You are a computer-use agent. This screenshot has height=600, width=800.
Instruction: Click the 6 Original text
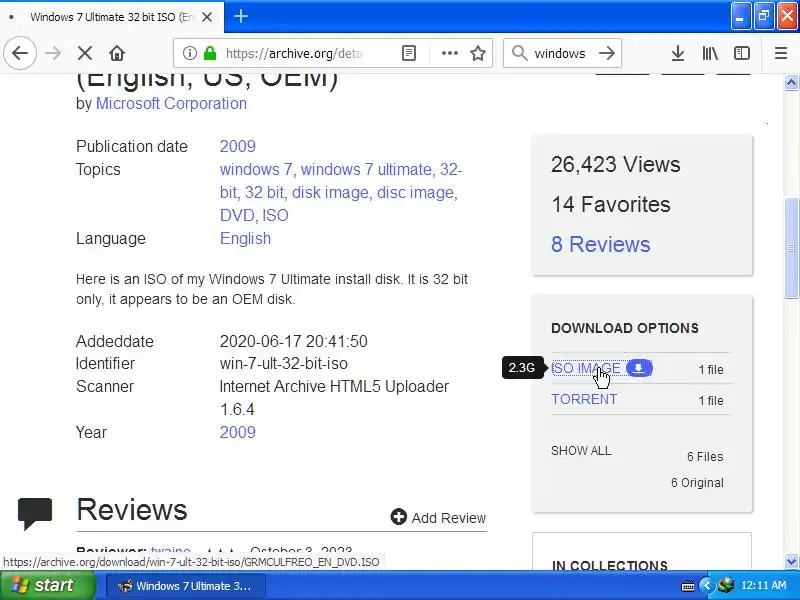click(x=697, y=482)
